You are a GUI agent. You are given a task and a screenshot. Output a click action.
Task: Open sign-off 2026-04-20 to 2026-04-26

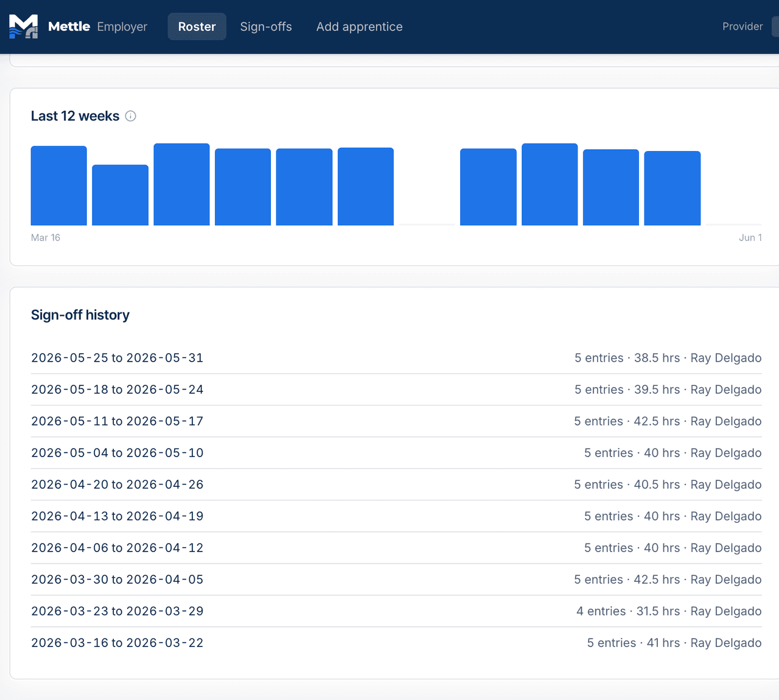396,485
